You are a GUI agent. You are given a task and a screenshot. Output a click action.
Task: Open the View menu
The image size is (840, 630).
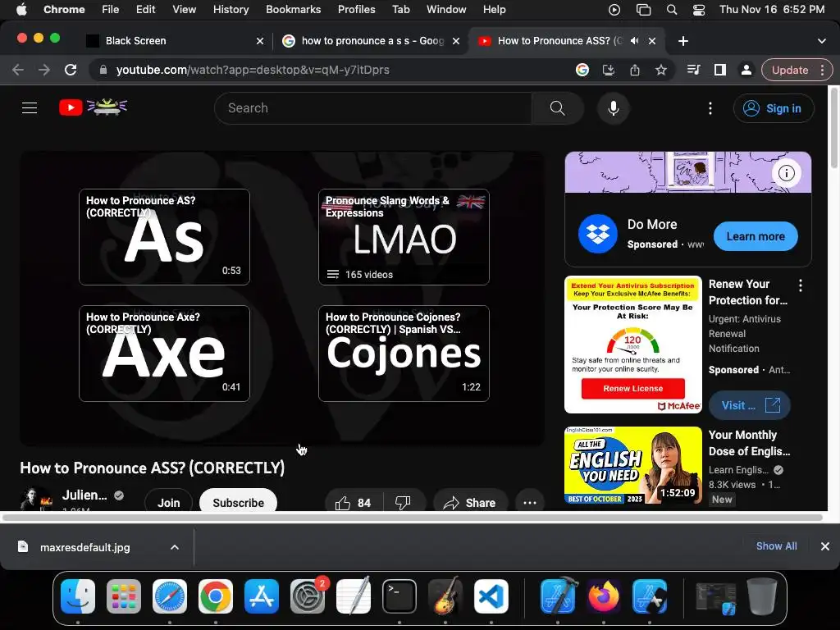184,10
